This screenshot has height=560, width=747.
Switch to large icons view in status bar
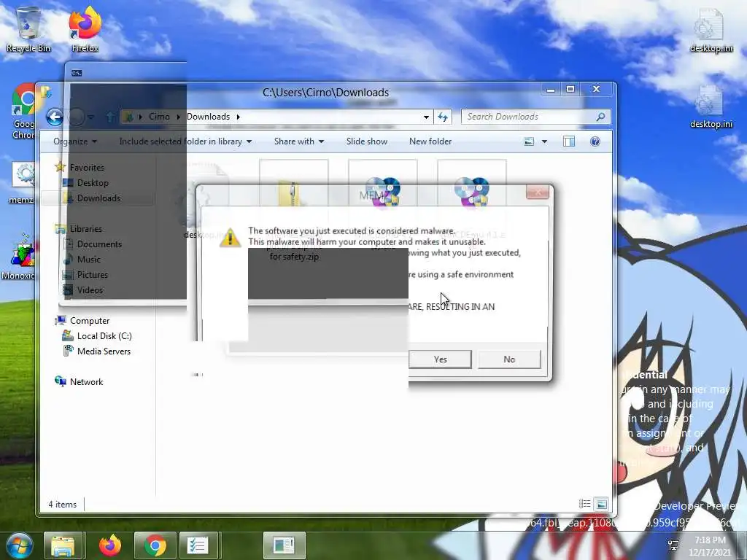click(x=601, y=504)
